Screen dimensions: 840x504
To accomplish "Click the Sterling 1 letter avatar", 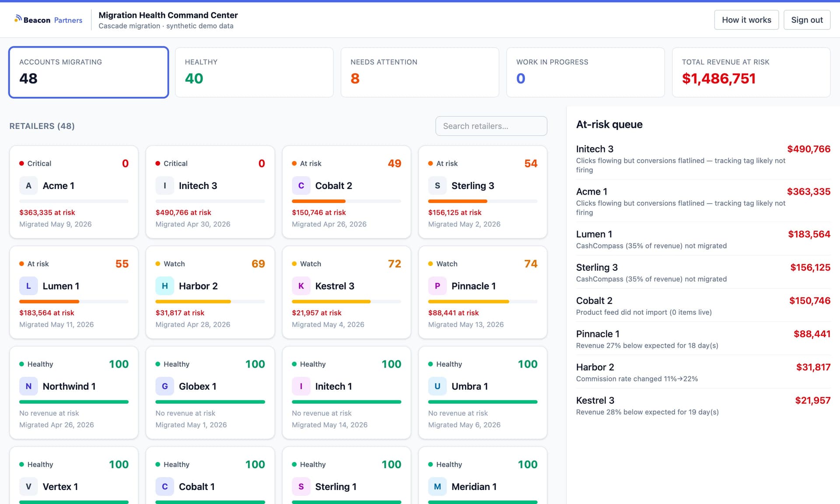I will pyautogui.click(x=301, y=486).
